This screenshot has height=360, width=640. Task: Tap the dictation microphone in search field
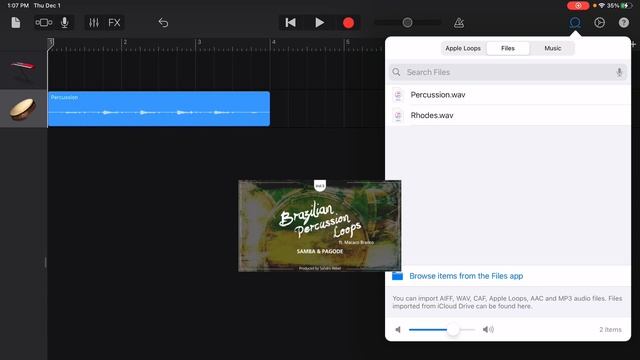619,72
